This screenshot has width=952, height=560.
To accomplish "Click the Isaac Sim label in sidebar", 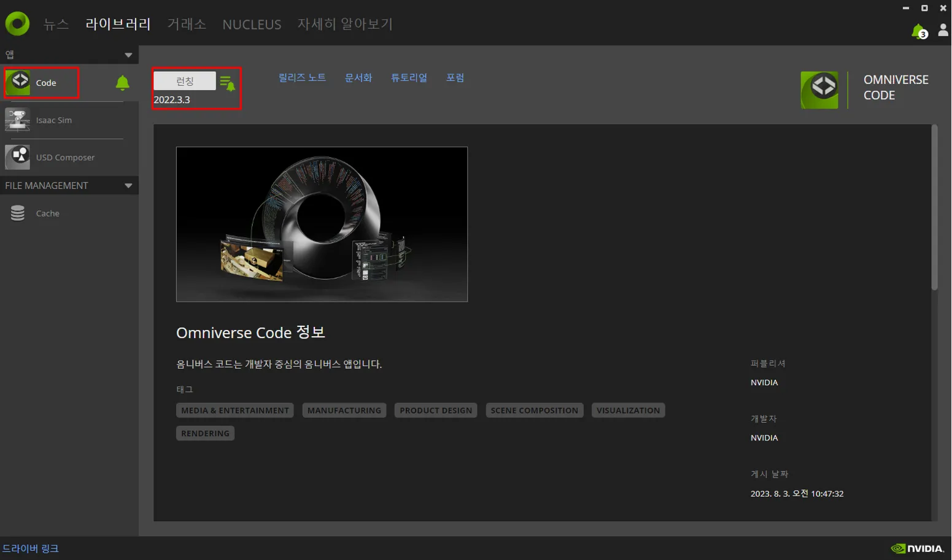I will [x=54, y=120].
